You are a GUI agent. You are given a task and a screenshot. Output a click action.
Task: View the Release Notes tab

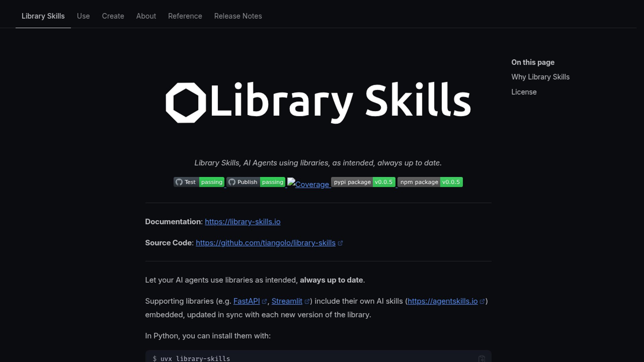(238, 16)
